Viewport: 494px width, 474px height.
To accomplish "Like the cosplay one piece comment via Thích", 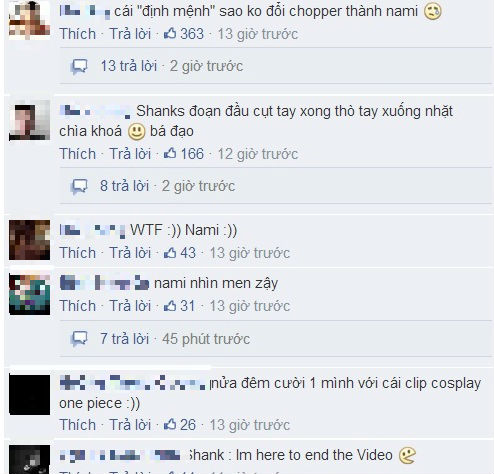I will pyautogui.click(x=78, y=425).
